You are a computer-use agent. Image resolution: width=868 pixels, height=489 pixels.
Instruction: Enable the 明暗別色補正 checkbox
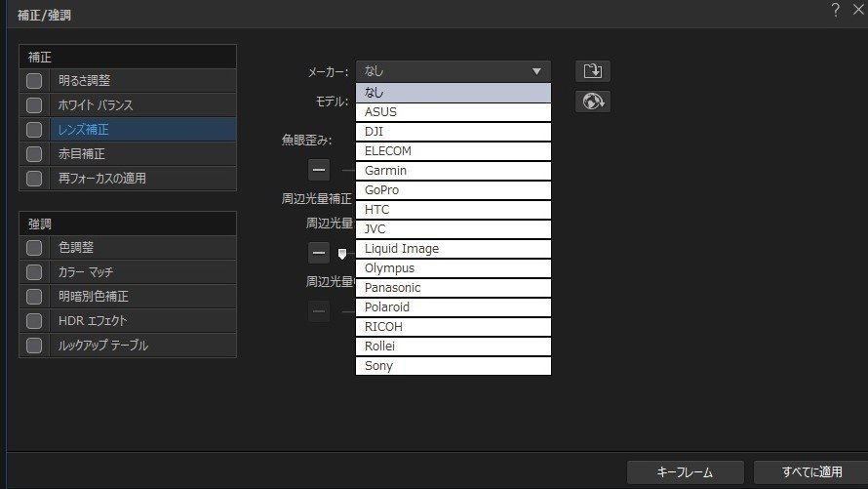click(x=34, y=297)
